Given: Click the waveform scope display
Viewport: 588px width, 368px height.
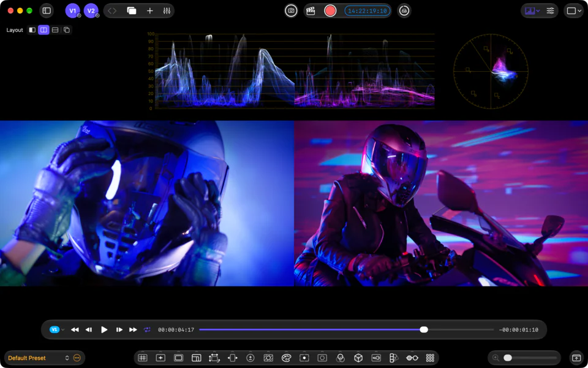Looking at the screenshot, I should [x=292, y=71].
